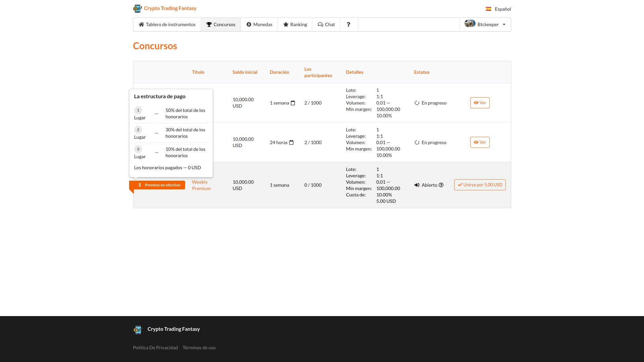Open Política De Privacidad footer link
This screenshot has height=362, width=644.
[x=155, y=348]
